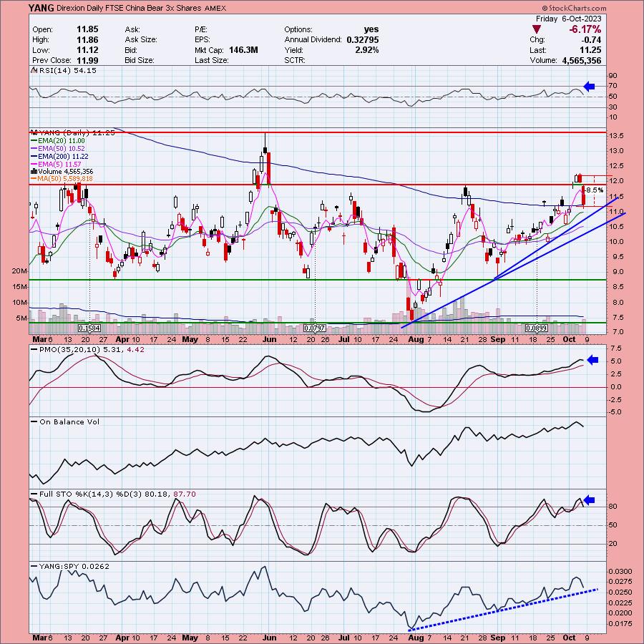Screen dimensions: 644x644
Task: Click the Yield value 2.92%
Action: (368, 50)
